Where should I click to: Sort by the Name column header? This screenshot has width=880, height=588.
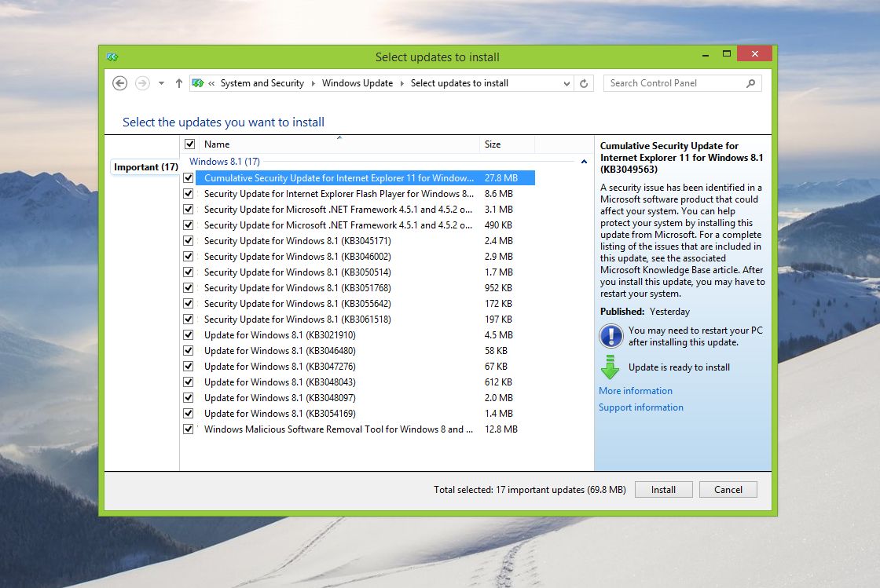coord(339,144)
